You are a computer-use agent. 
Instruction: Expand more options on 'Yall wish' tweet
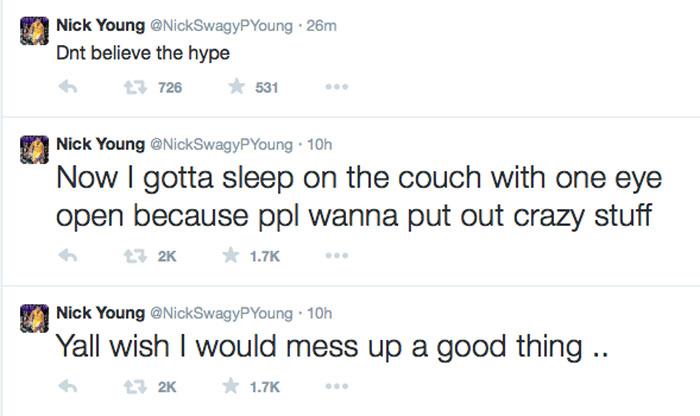pos(337,386)
